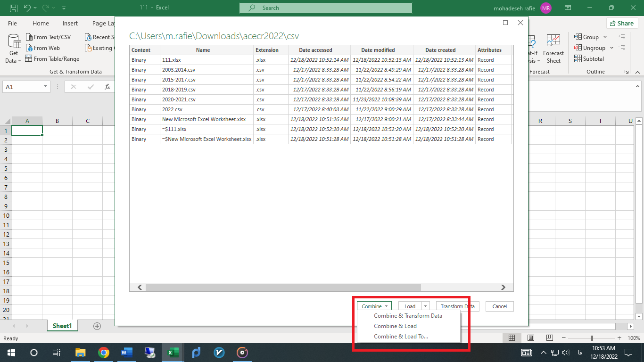Open the Forecast Sheet tool
Screen dimensions: 644x362
553,49
